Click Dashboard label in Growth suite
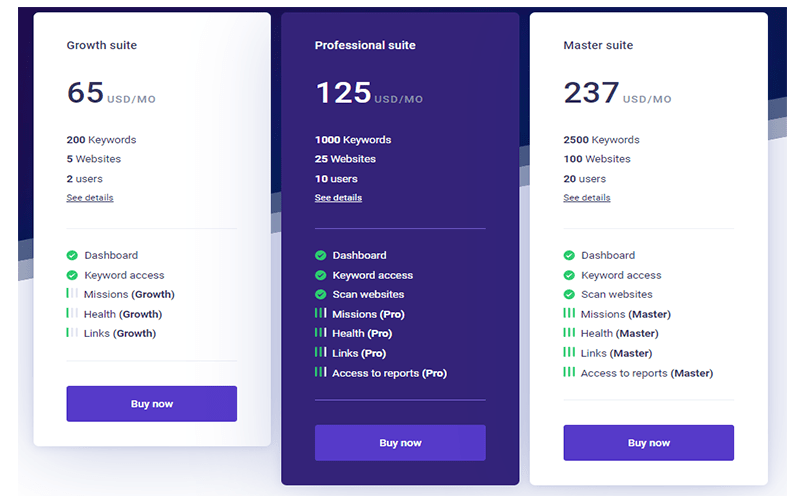Image resolution: width=800 pixels, height=500 pixels. pos(111,255)
